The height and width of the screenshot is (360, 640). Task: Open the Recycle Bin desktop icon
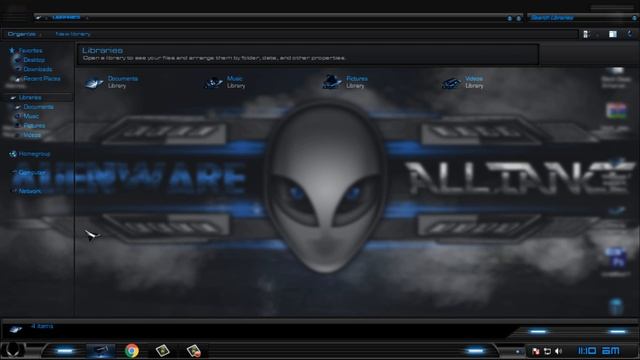pos(616,306)
